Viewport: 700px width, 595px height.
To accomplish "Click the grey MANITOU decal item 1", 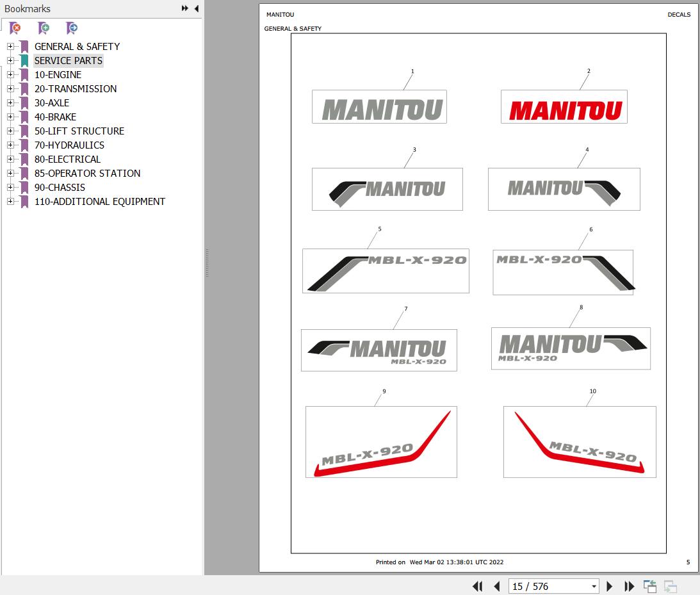I will pos(380,107).
